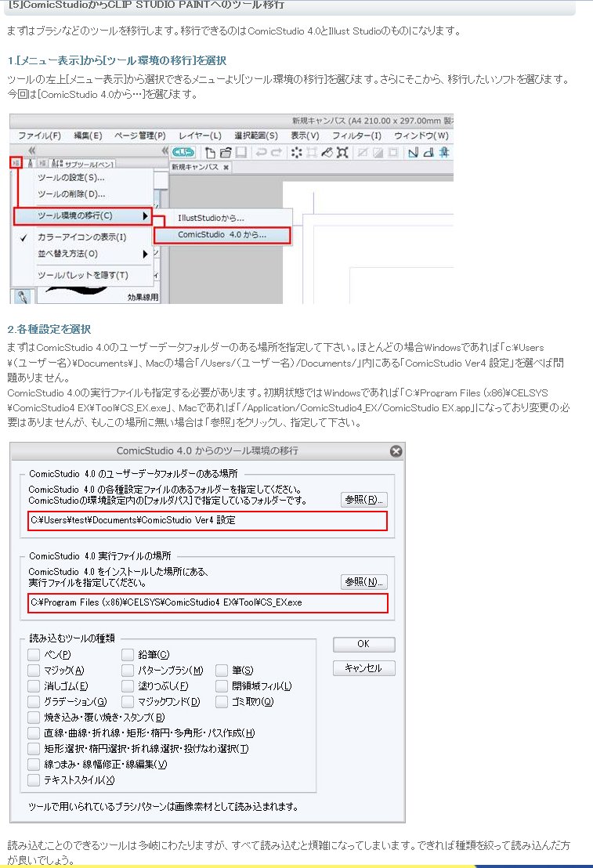Open the 表示(V) menu

tap(305, 136)
